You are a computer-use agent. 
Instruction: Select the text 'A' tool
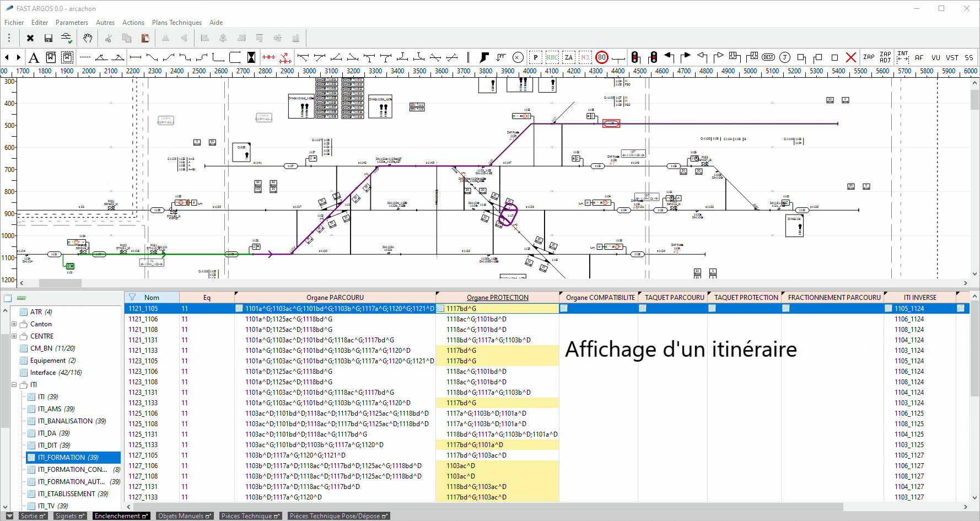[34, 57]
